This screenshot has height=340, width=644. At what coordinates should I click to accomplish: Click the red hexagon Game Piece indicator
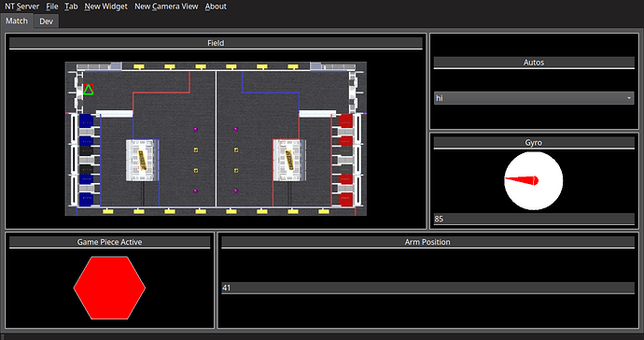(x=109, y=288)
